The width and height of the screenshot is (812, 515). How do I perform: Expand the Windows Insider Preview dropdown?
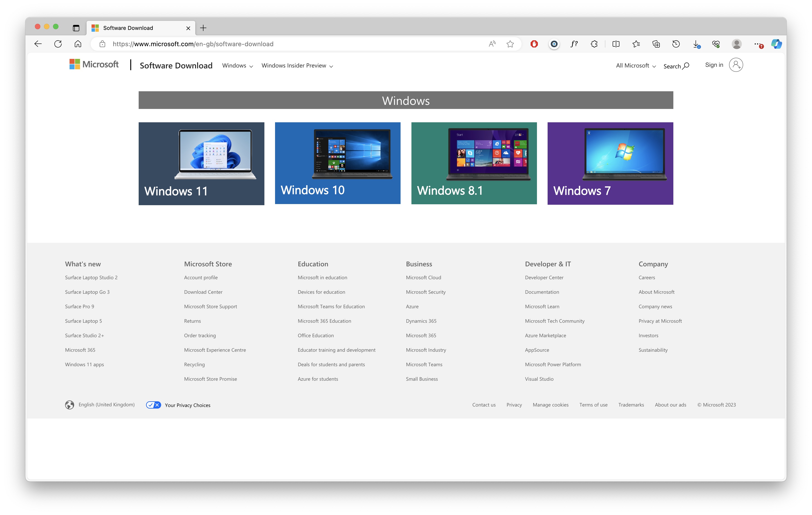point(297,65)
